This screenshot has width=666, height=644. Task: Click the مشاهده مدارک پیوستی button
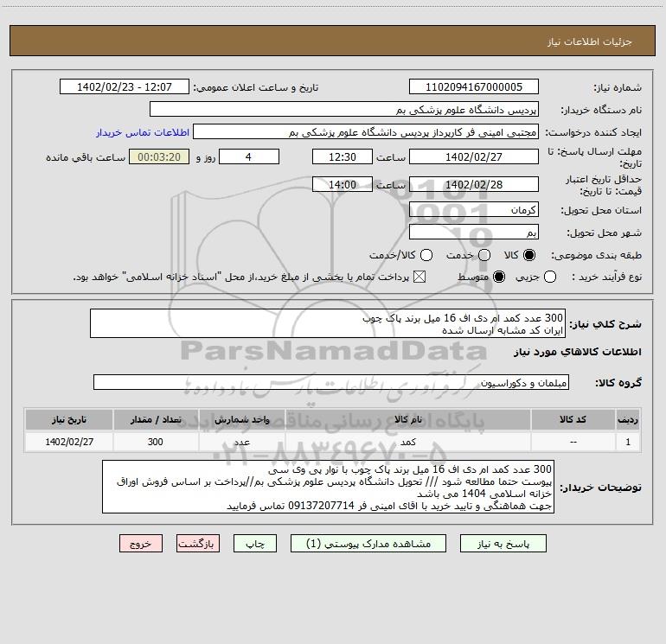pyautogui.click(x=368, y=544)
